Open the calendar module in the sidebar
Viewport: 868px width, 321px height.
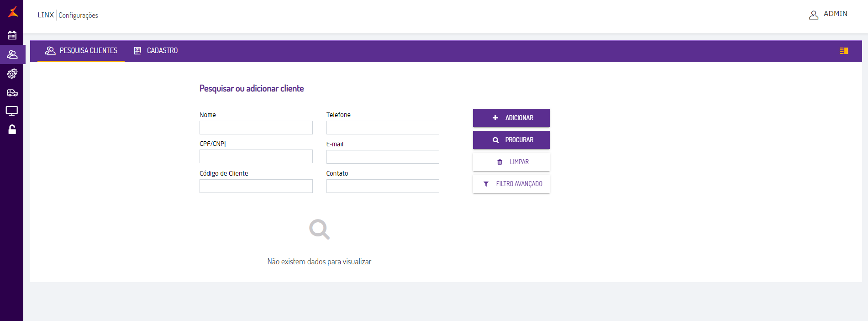[x=12, y=35]
